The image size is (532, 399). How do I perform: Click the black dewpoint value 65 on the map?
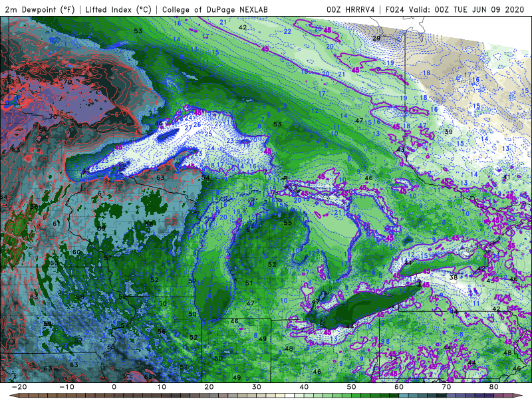(x=148, y=377)
